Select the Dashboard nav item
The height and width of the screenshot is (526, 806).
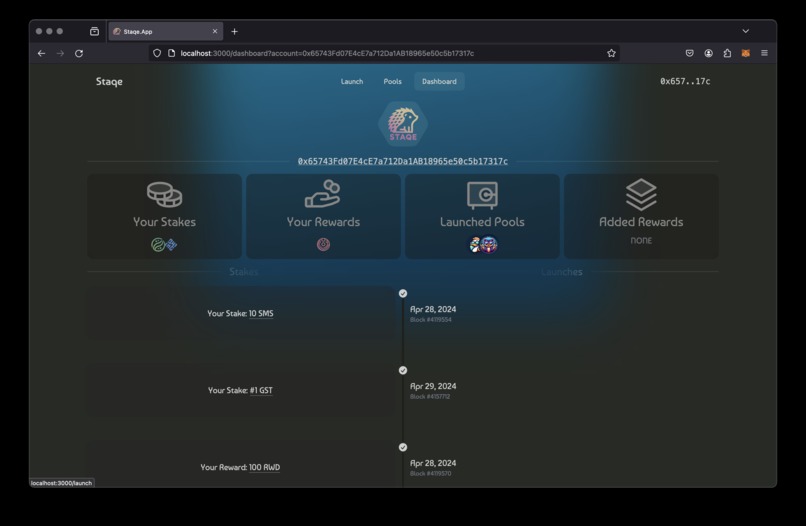(439, 82)
